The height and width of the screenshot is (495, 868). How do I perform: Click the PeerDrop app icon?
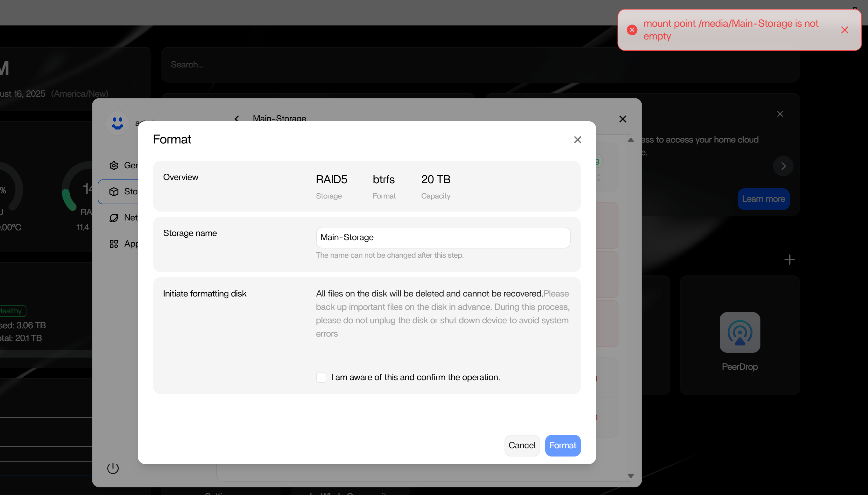click(739, 332)
